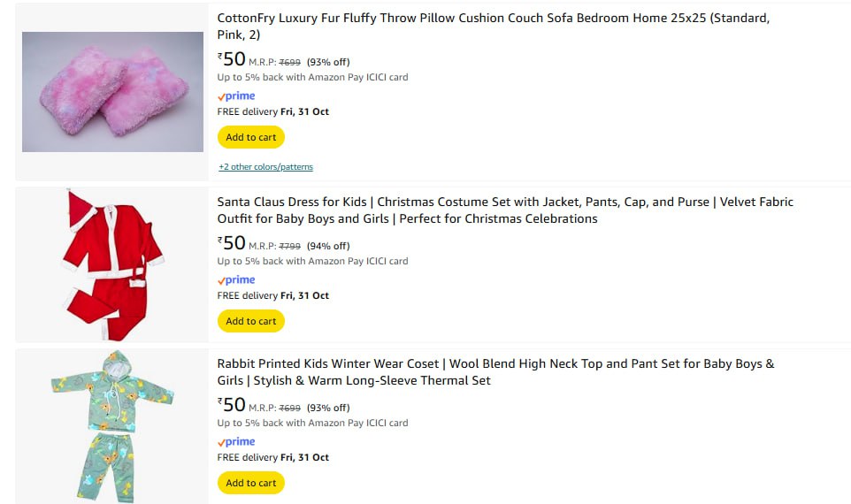Expand the +2 other colors/patterns link
The width and height of the screenshot is (851, 504).
pyautogui.click(x=265, y=167)
